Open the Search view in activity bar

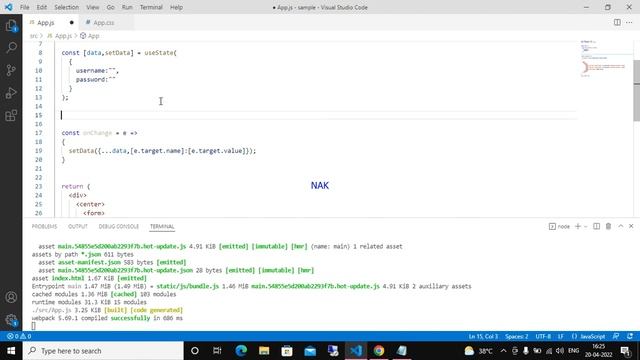point(11,48)
